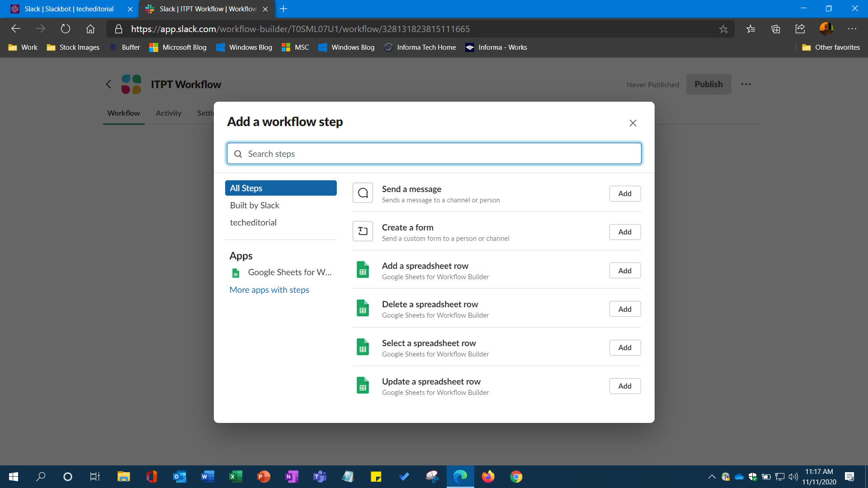Screen dimensions: 868x488
Task: Click the ITPT Workflow team emoji icon
Action: (x=131, y=84)
